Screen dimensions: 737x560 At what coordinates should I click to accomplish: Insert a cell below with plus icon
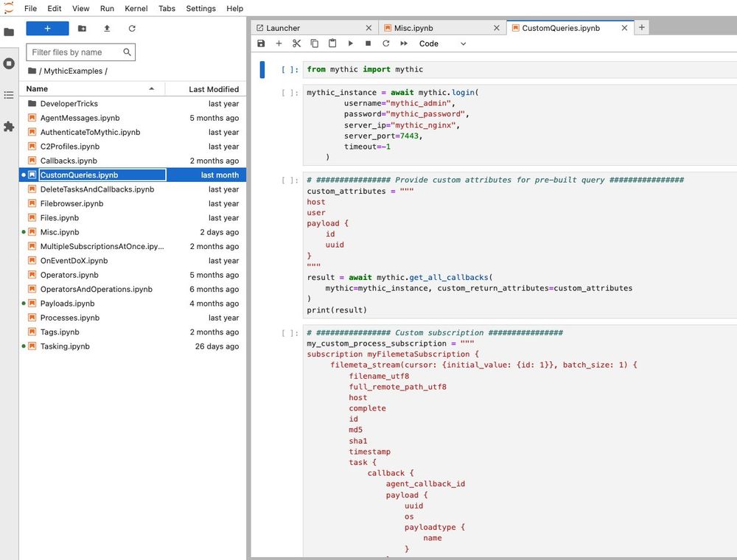(279, 43)
